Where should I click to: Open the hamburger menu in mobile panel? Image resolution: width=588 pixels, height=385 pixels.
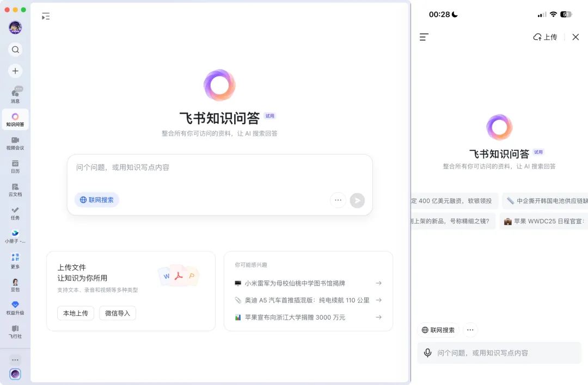424,37
